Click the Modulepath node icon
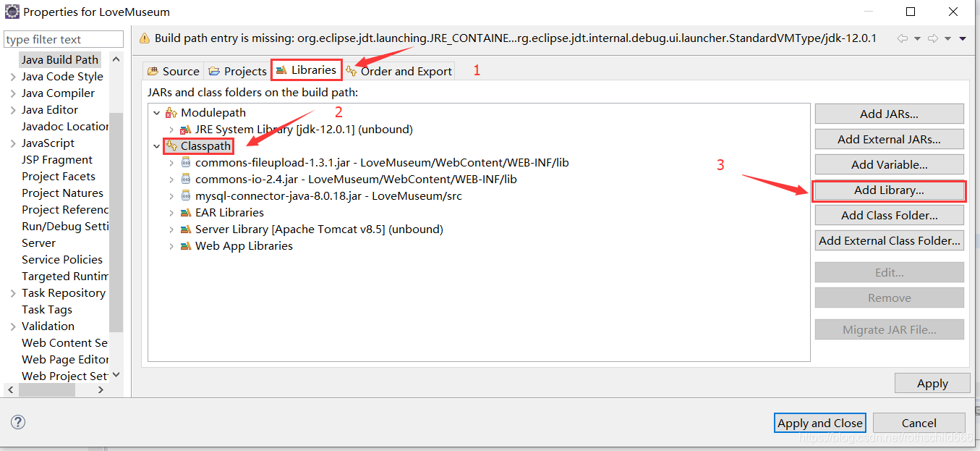 tap(171, 113)
